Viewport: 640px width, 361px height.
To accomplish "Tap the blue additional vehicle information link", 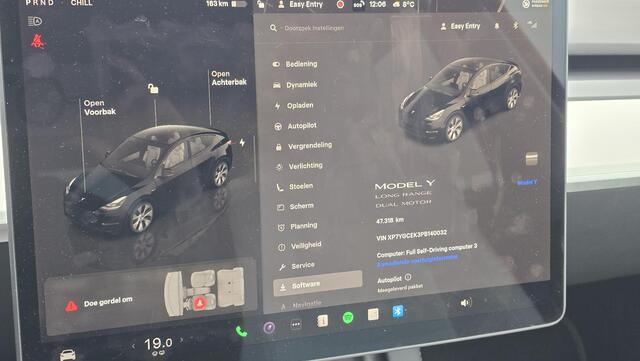I will [x=417, y=261].
